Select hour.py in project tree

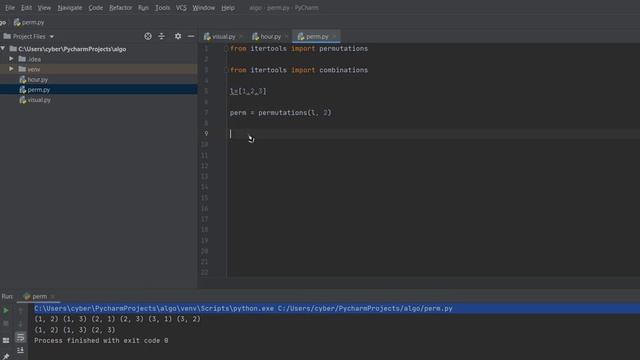pos(38,80)
